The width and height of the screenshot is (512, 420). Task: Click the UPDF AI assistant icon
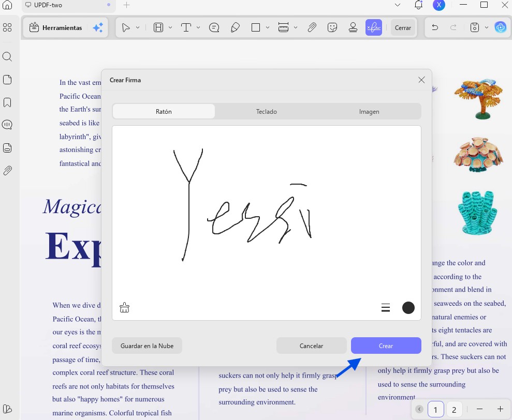(x=500, y=27)
